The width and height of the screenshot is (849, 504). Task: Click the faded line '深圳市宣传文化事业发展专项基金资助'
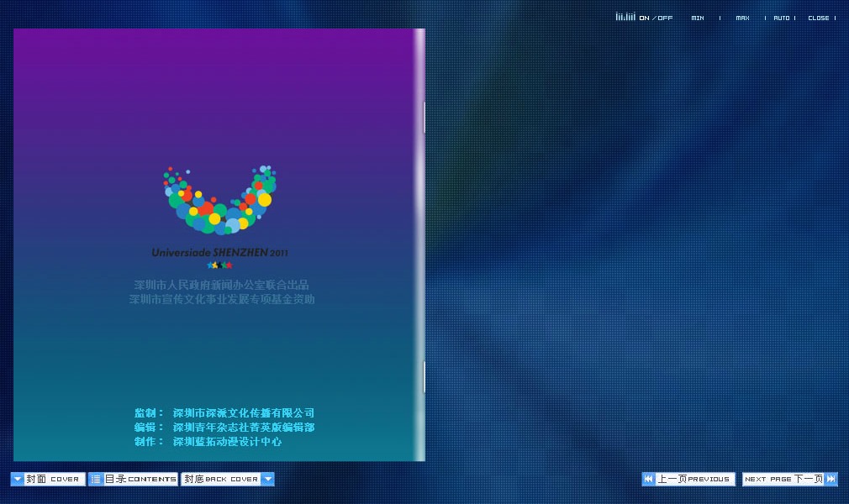coord(222,299)
